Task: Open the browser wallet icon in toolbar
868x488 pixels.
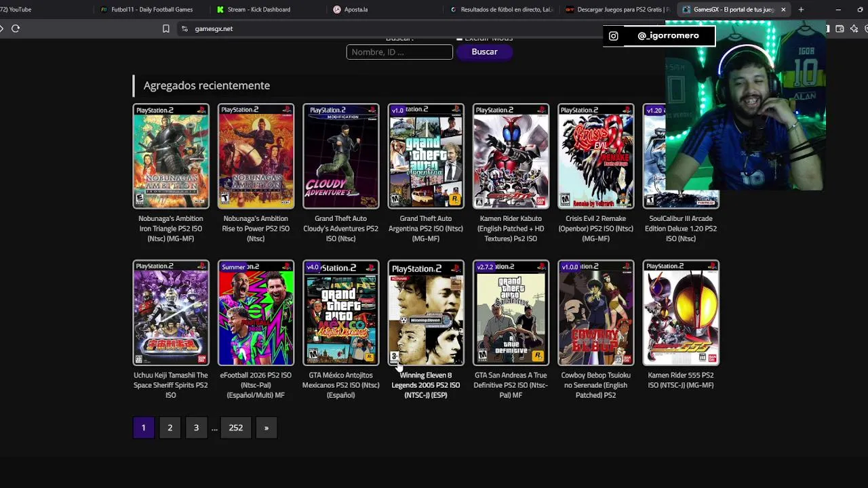Action: click(x=840, y=28)
